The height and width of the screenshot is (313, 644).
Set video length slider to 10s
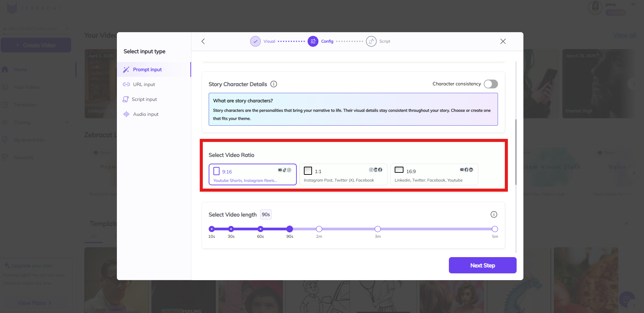pos(212,229)
